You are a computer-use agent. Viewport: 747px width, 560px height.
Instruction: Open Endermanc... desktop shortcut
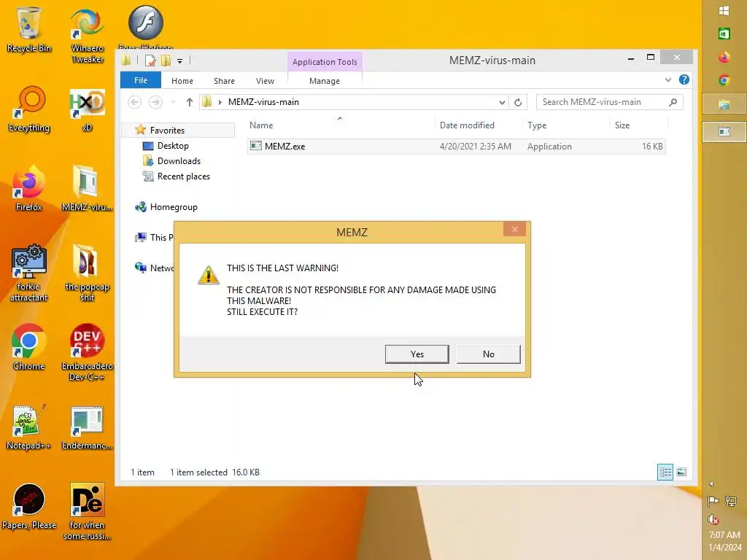88,427
